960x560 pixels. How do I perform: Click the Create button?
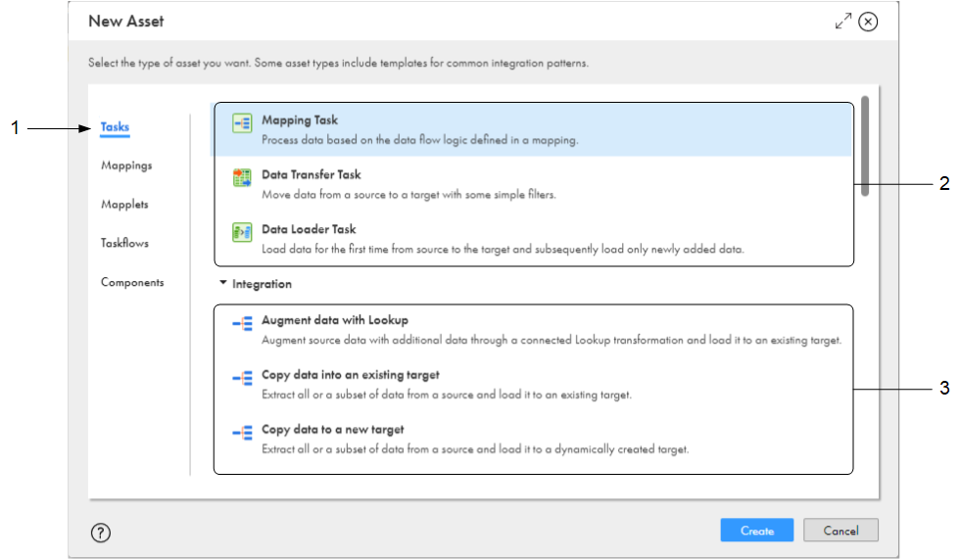756,530
